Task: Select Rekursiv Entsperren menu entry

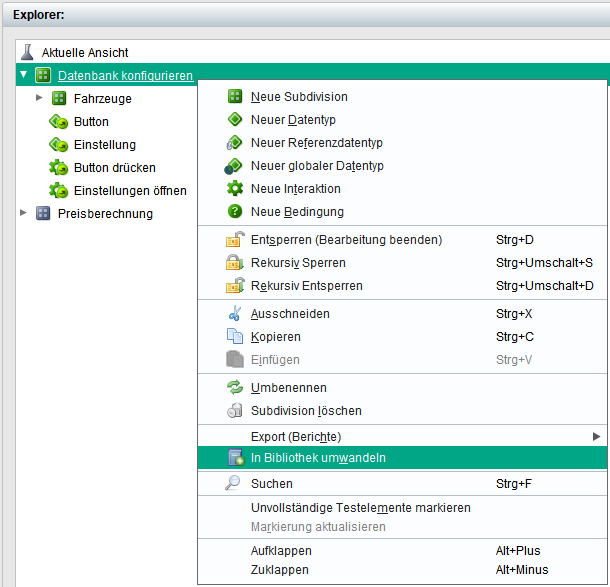Action: (x=402, y=286)
